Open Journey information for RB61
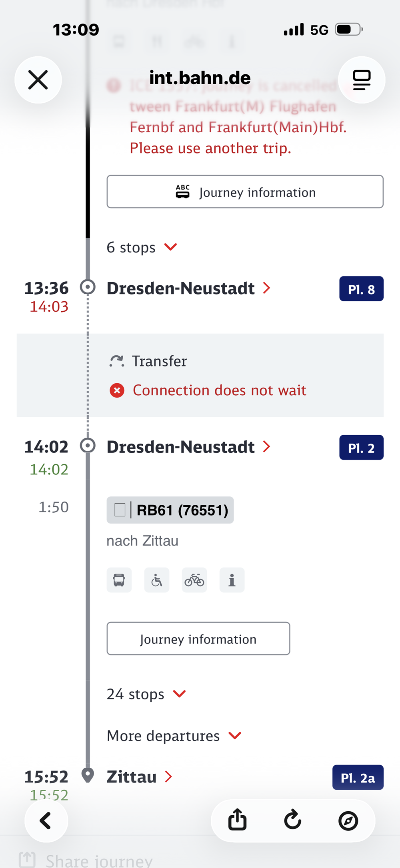The image size is (400, 868). point(198,639)
